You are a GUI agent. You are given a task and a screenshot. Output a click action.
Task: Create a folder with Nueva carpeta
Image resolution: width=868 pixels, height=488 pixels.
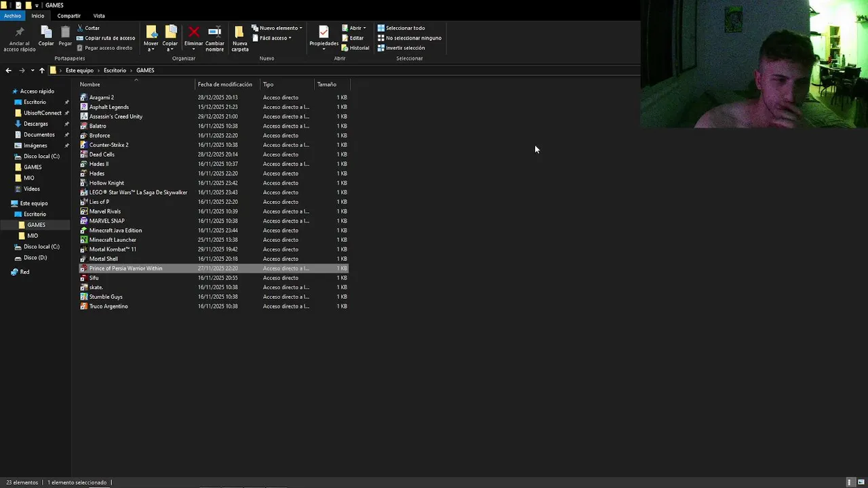[x=240, y=39]
